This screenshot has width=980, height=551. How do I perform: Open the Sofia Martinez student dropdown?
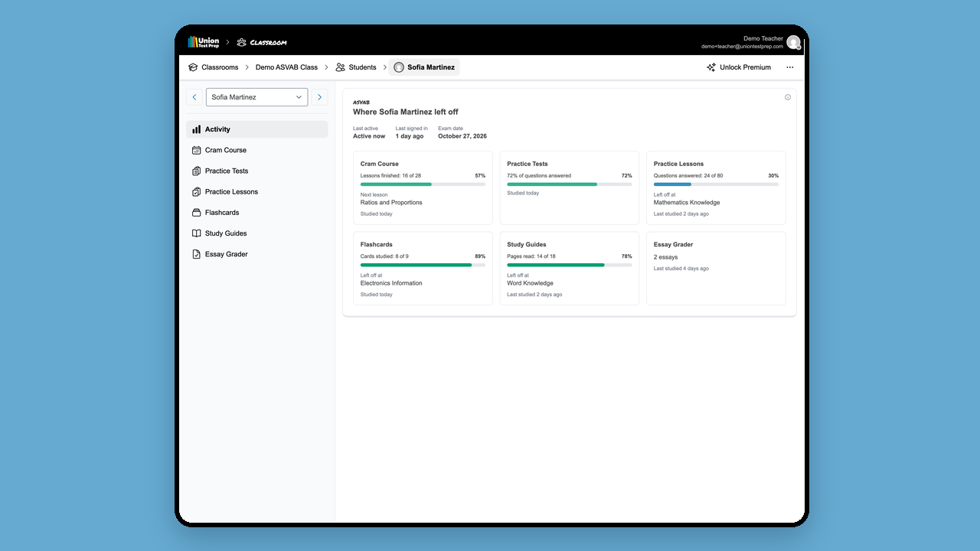[x=256, y=97]
